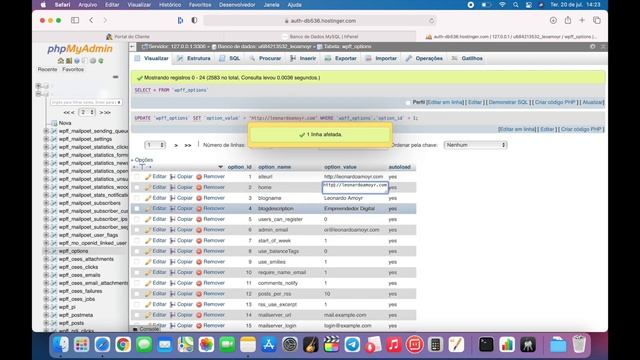The image size is (640, 360).
Task: Open the Procurar tab
Action: [x=265, y=58]
